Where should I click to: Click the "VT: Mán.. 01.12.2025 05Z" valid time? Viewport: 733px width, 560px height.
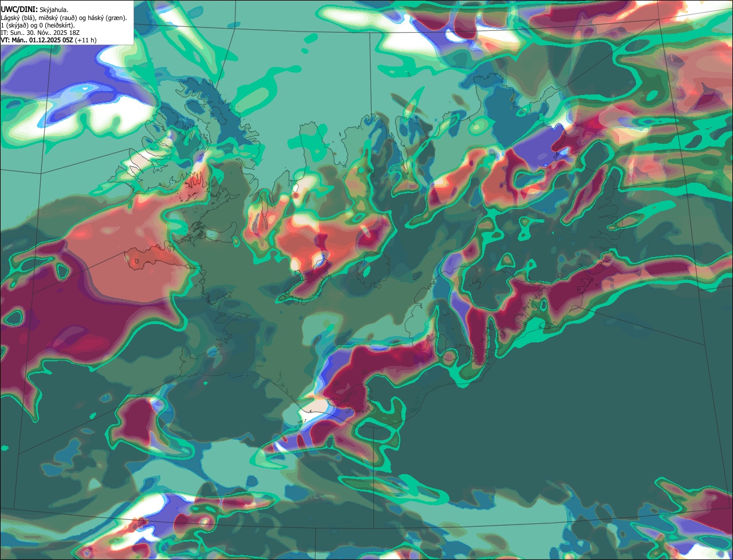tap(36, 40)
